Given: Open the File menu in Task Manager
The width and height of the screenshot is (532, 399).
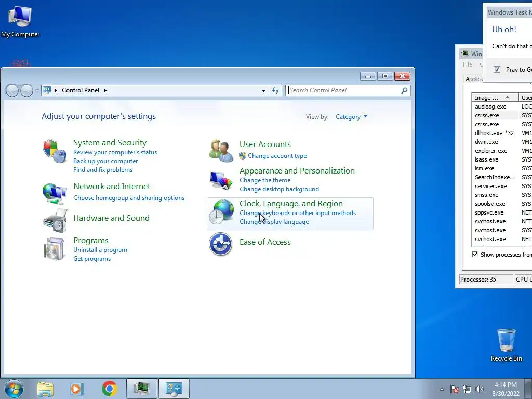Looking at the screenshot, I should [x=467, y=64].
